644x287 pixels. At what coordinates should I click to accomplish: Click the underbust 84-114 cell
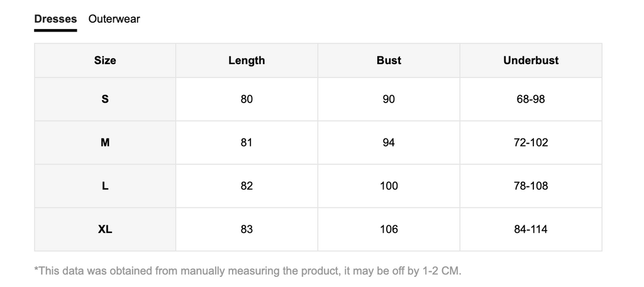pos(531,230)
